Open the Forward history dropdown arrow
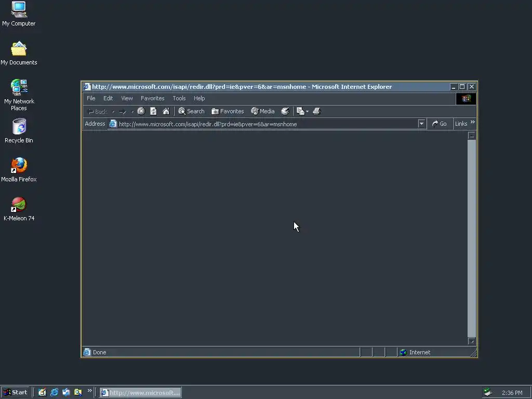 132,111
